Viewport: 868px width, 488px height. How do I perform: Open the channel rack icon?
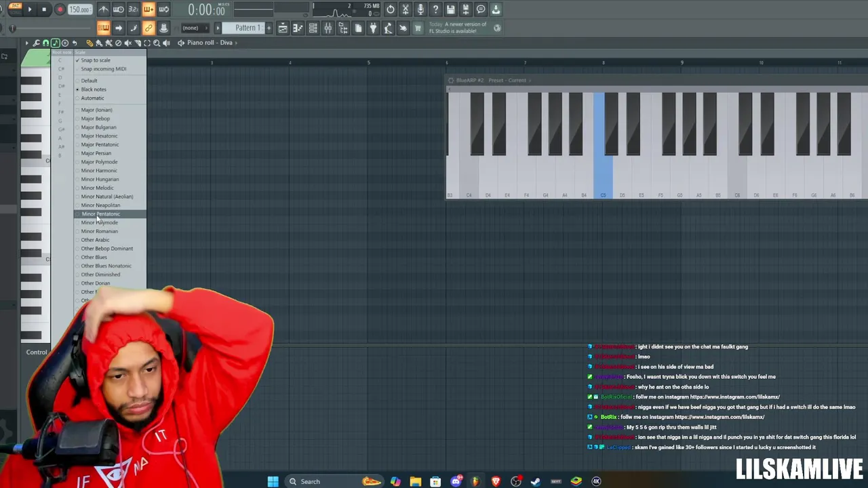click(x=313, y=28)
